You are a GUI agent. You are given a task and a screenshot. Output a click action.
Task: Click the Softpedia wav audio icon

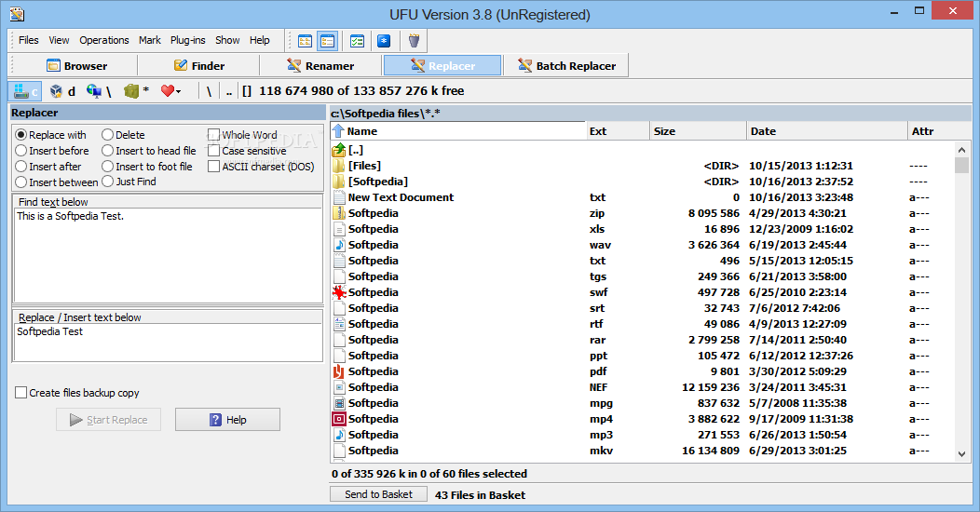339,245
